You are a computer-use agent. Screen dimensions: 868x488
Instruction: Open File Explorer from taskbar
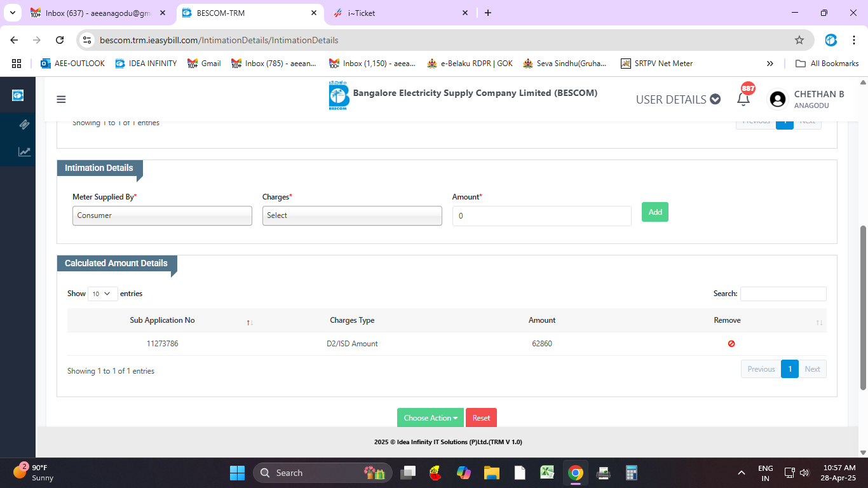(491, 473)
